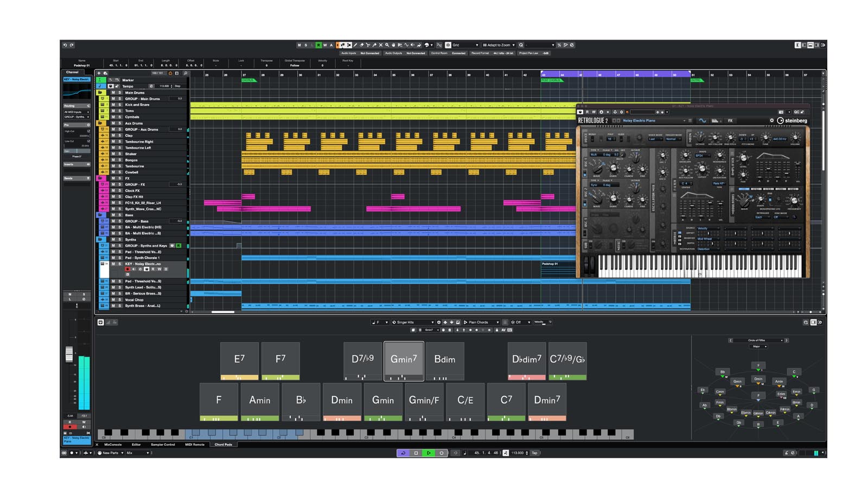Click the channel volume fader handle

(69, 354)
